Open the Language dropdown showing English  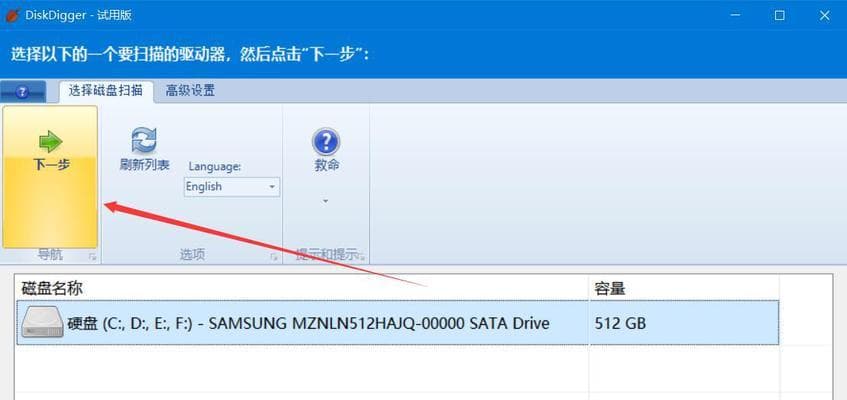click(x=232, y=187)
